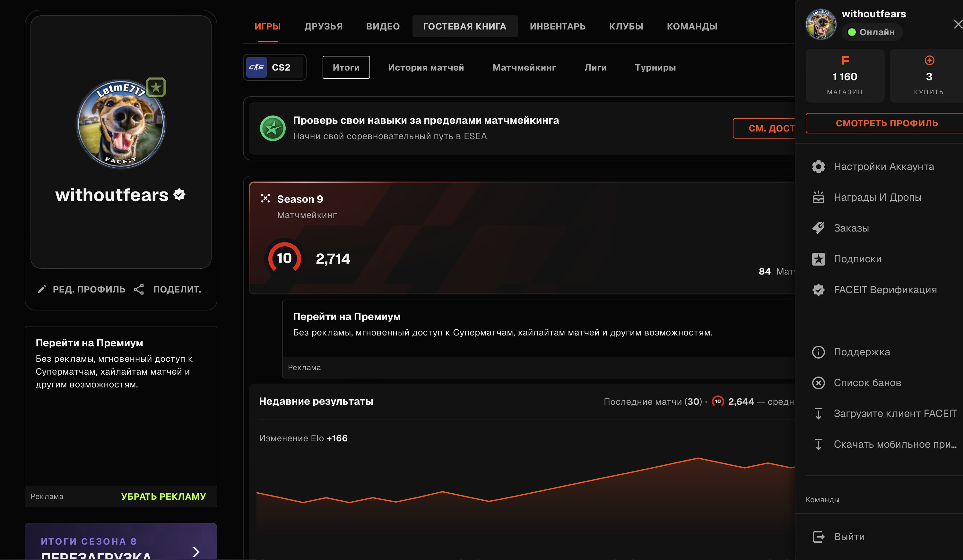Open the ИНВЕНТАРЬ tab
This screenshot has width=963, height=560.
click(558, 26)
